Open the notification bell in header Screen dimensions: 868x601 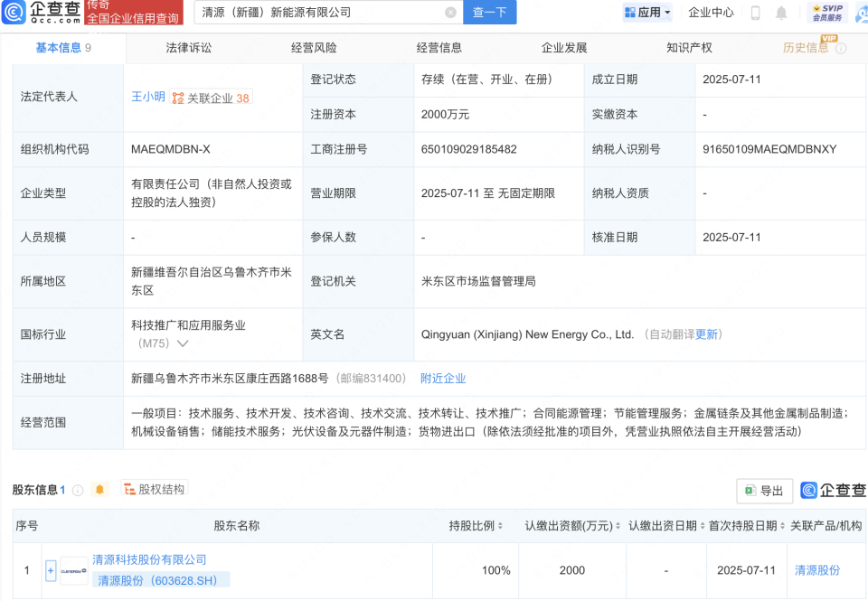click(781, 12)
